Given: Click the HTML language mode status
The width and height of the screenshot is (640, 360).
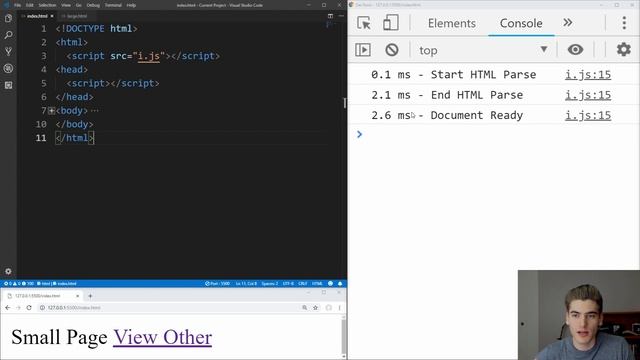Looking at the screenshot, I should 317,284.
